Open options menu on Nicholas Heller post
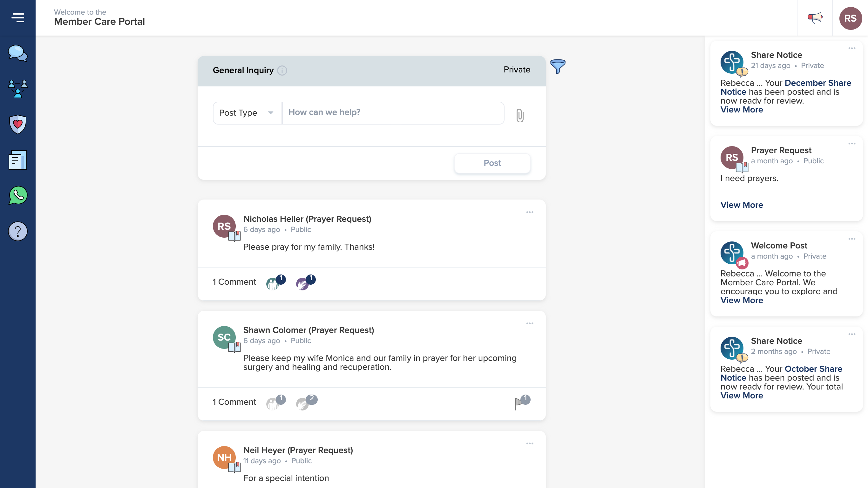This screenshot has width=868, height=488. 530,212
